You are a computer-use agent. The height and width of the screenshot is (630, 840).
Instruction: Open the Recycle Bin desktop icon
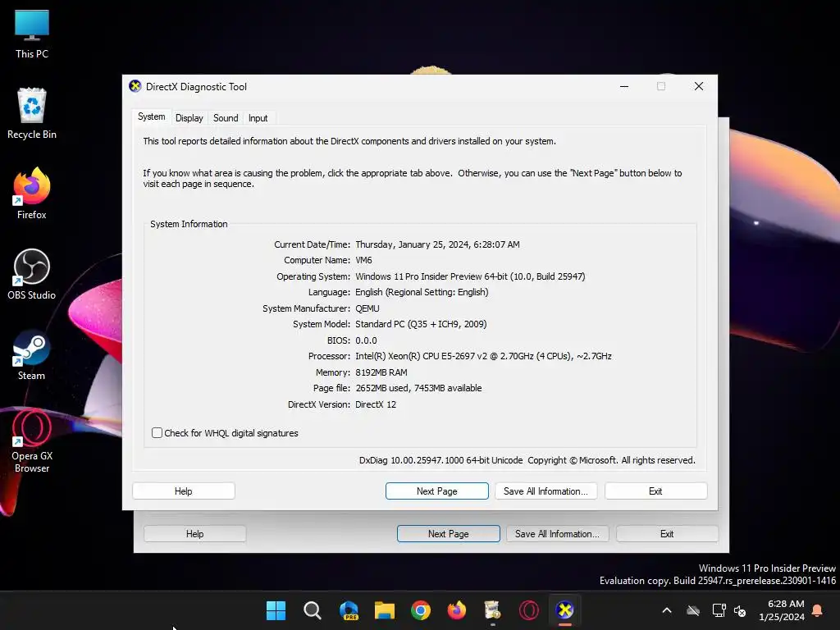tap(32, 113)
